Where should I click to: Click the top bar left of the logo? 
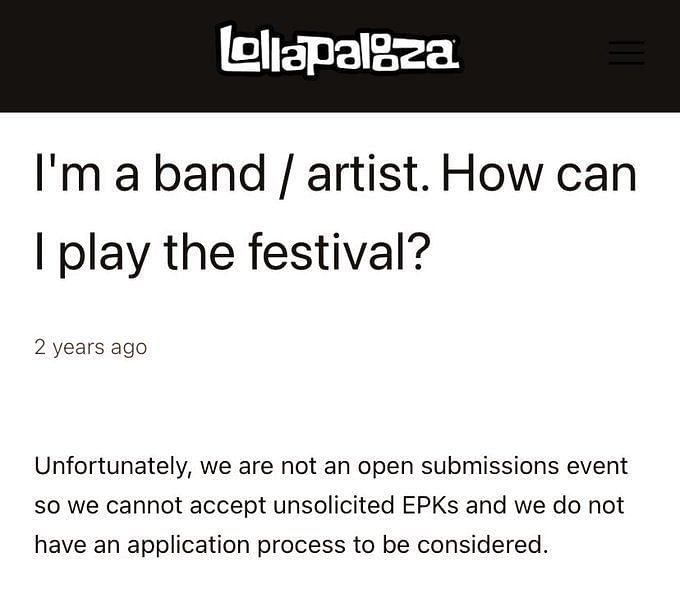pyautogui.click(x=108, y=55)
